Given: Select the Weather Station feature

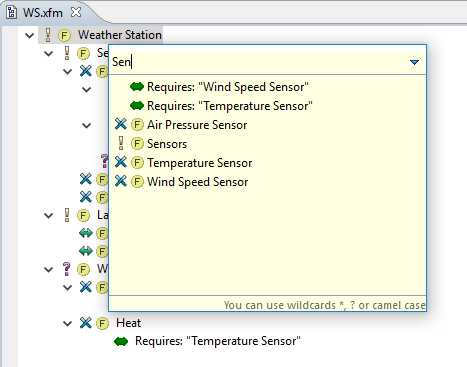Looking at the screenshot, I should point(120,35).
